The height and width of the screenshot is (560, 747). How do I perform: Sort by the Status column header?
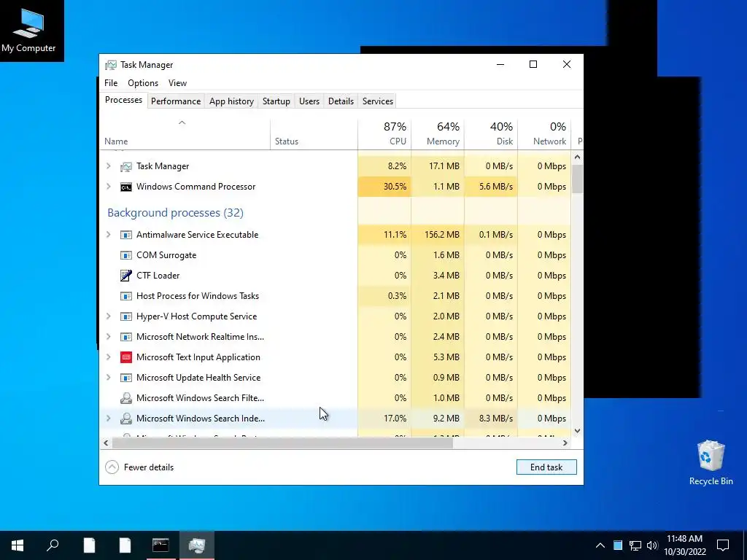coord(314,134)
